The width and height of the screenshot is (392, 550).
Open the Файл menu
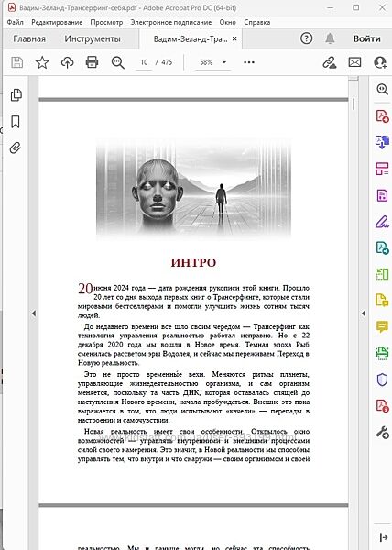pos(15,22)
